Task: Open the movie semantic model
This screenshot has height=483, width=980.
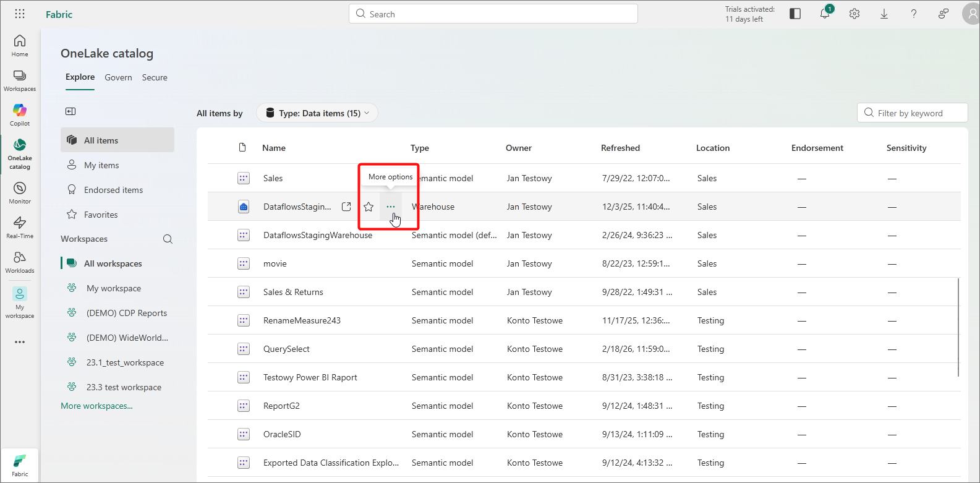Action: click(x=275, y=263)
